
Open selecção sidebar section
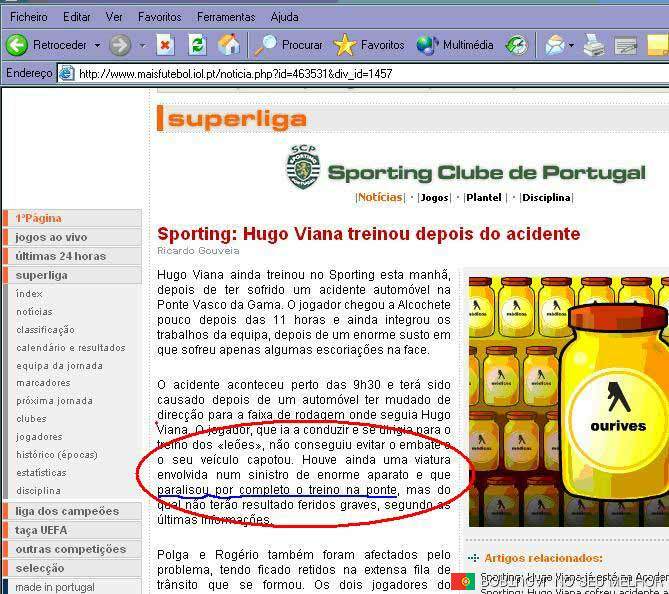point(72,568)
